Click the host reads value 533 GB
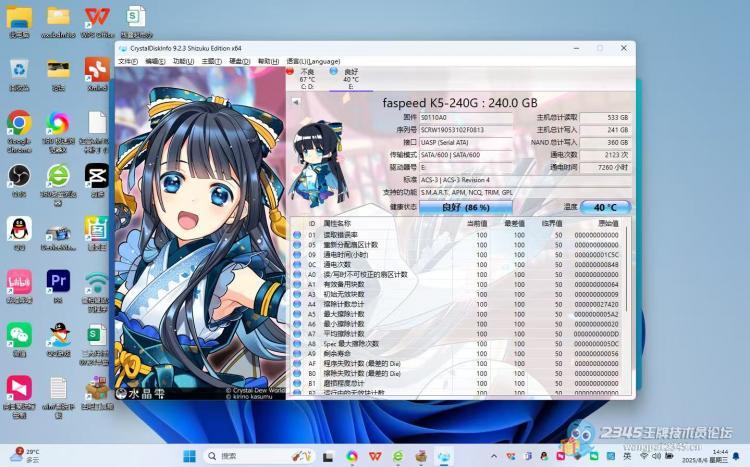 605,117
